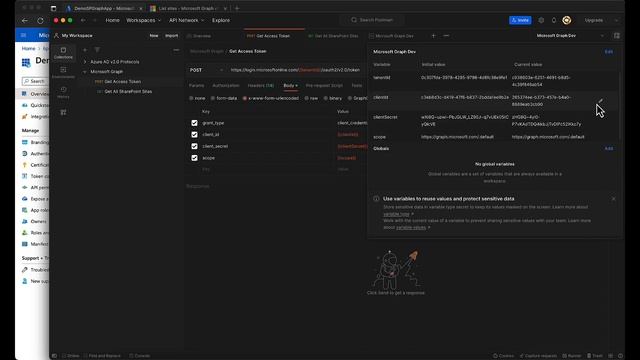
Task: Open the Collections sidebar panel
Action: click(63, 53)
